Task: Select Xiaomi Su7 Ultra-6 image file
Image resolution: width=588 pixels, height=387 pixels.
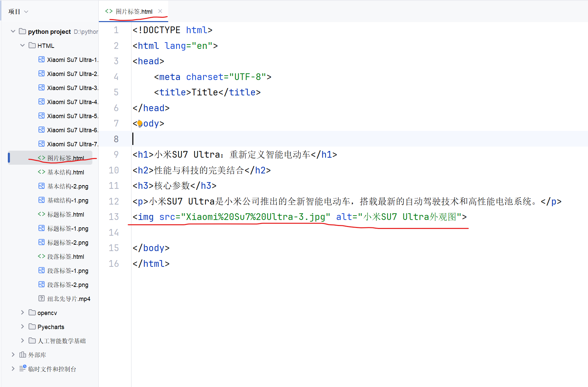Action: 72,130
